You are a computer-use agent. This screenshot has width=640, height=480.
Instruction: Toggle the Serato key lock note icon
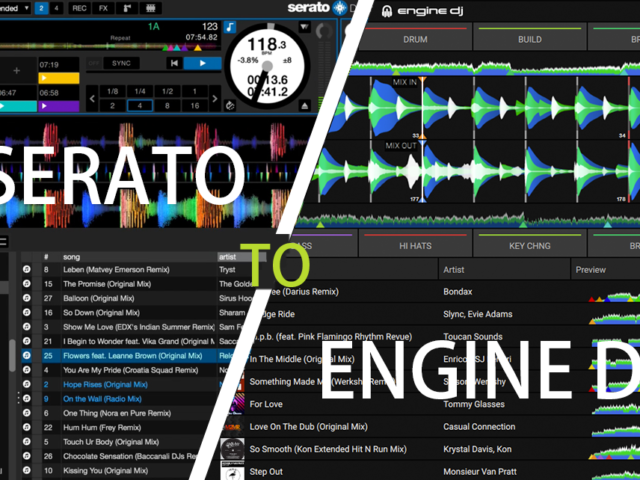pyautogui.click(x=230, y=27)
